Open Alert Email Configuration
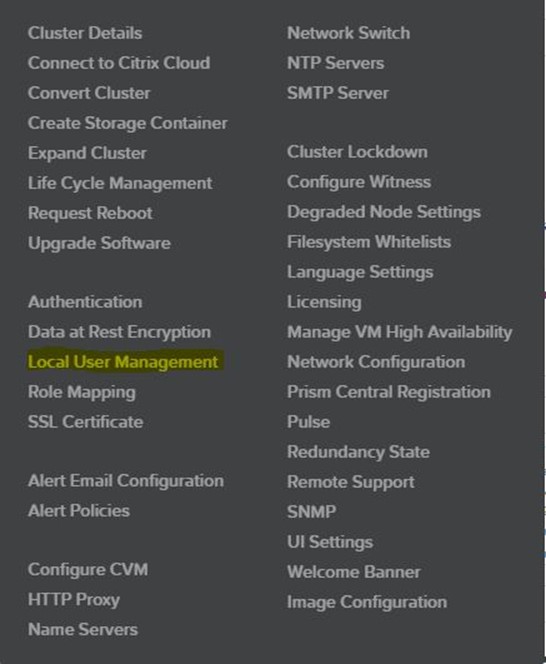The height and width of the screenshot is (664, 546). (126, 481)
